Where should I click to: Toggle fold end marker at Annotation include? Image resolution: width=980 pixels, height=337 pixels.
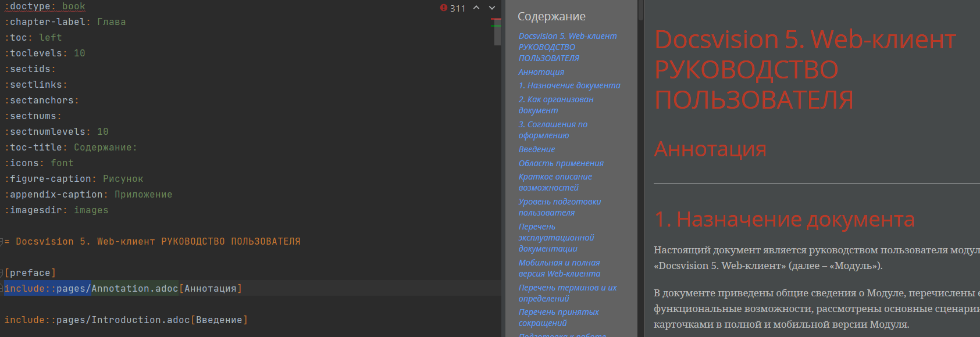(2, 288)
